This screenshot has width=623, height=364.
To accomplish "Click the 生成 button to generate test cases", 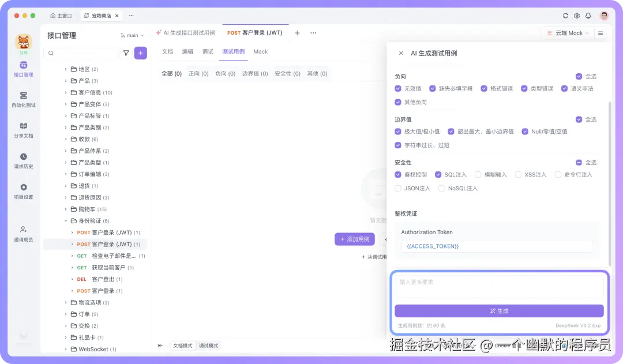I will [x=499, y=311].
